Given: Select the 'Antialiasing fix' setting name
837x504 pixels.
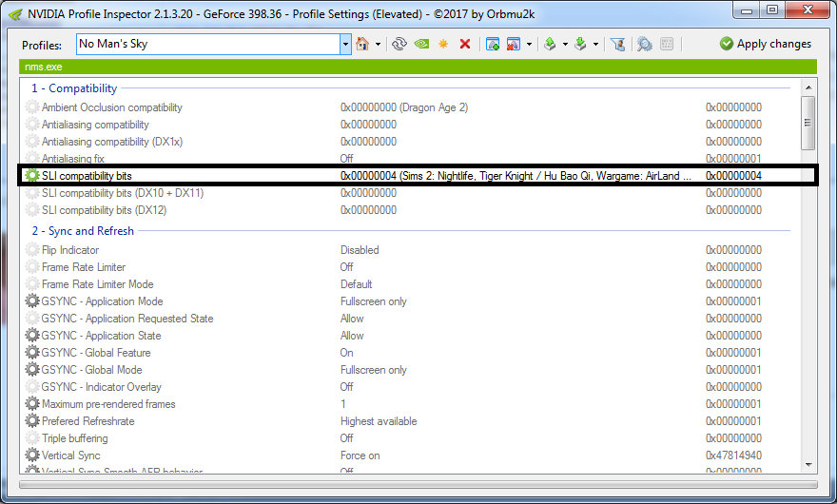Looking at the screenshot, I should pyautogui.click(x=73, y=159).
